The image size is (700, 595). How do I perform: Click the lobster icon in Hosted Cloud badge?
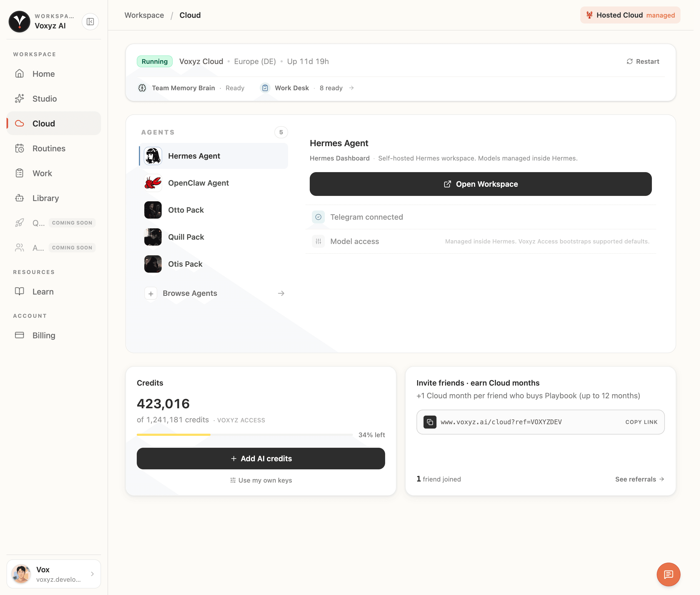(589, 15)
